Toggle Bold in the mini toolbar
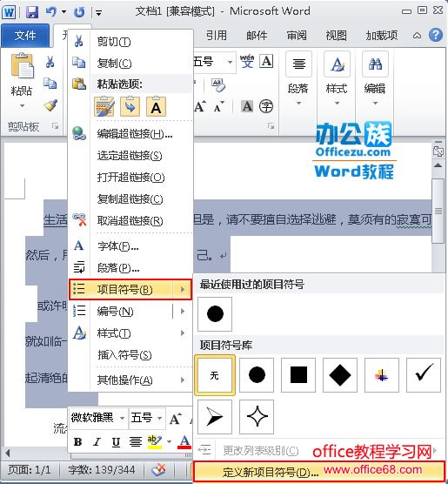448x484 pixels. point(78,442)
